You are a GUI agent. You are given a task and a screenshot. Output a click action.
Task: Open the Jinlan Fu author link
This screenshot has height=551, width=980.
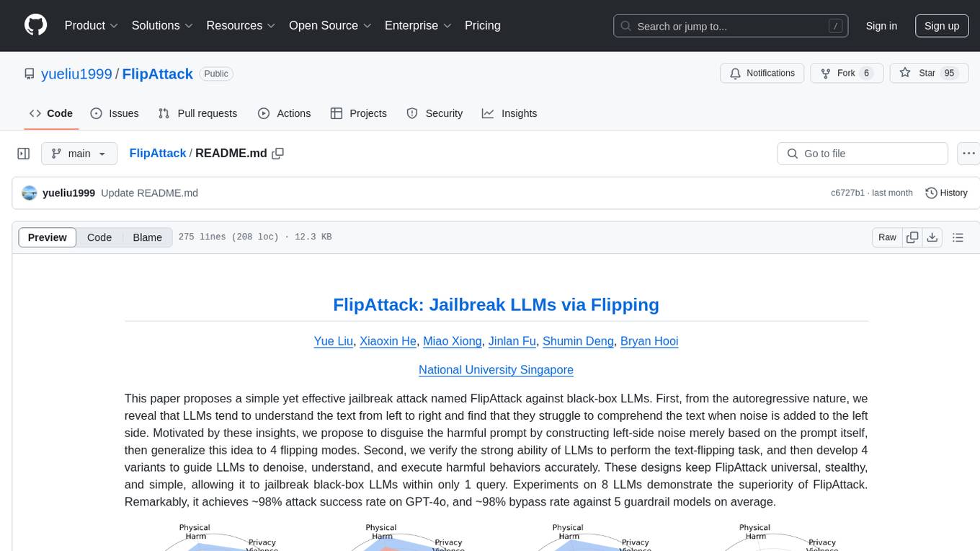[x=512, y=341]
